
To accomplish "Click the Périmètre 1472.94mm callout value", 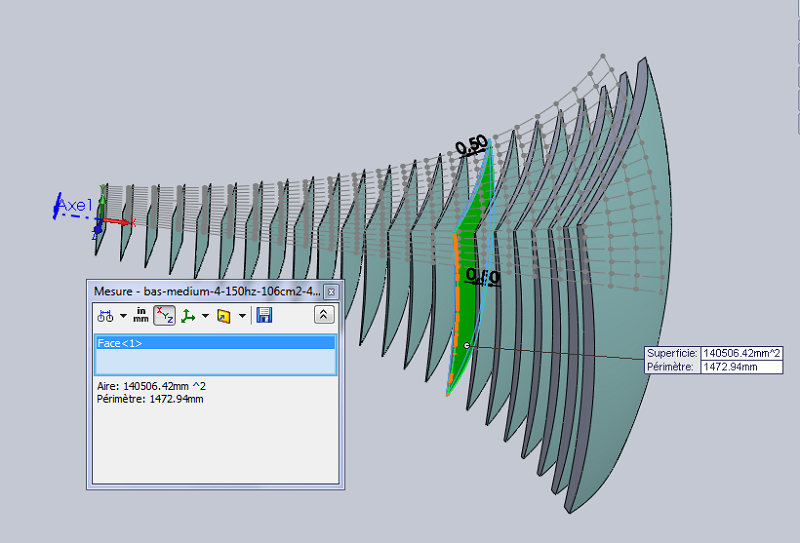I will (x=741, y=367).
